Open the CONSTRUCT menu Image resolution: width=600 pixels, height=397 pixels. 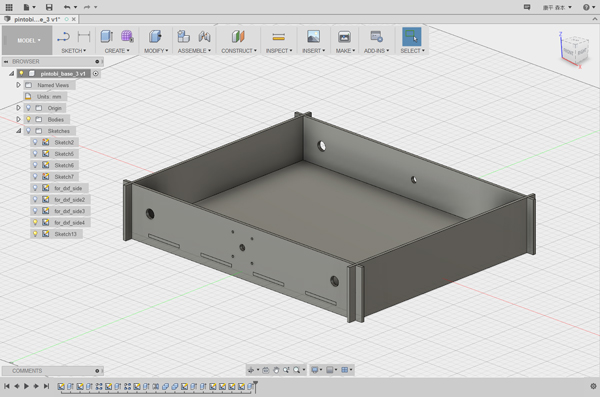point(239,51)
